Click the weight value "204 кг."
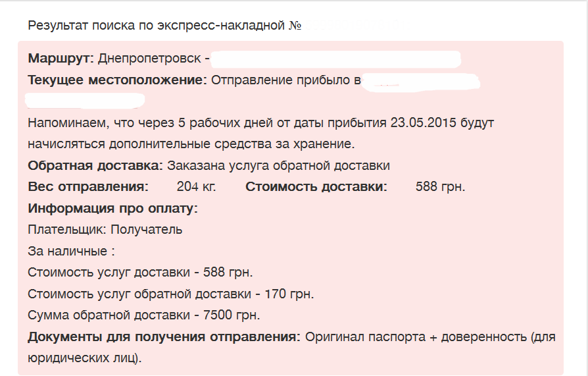Image resolution: width=588 pixels, height=376 pixels. coord(196,186)
